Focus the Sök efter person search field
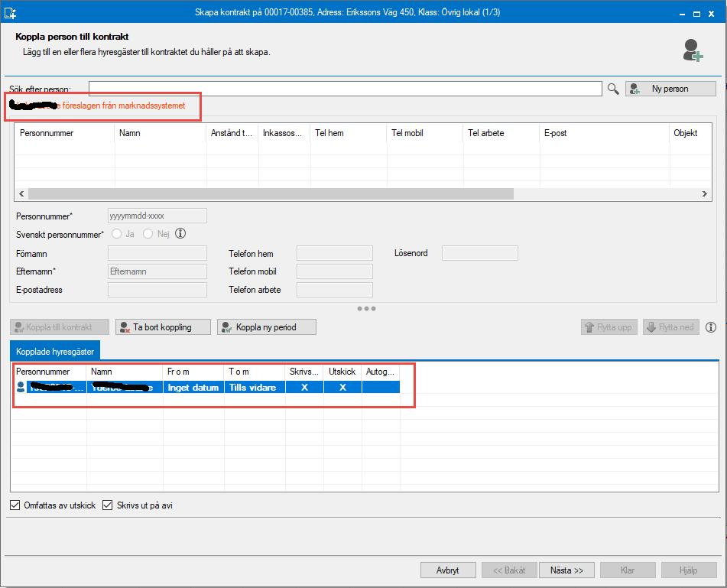The height and width of the screenshot is (588, 727). tap(345, 89)
